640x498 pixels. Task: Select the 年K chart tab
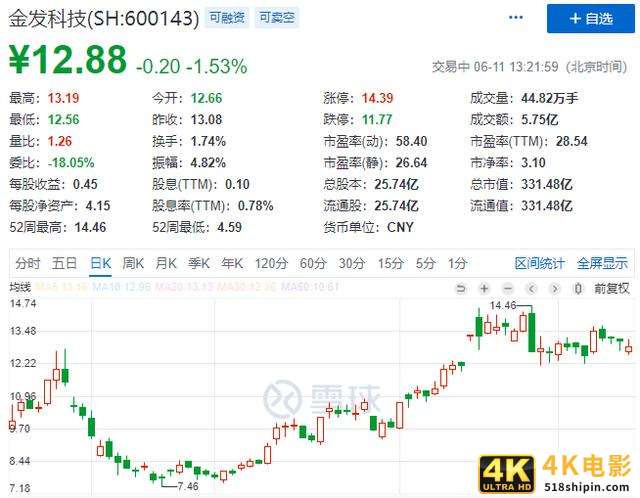point(232,263)
